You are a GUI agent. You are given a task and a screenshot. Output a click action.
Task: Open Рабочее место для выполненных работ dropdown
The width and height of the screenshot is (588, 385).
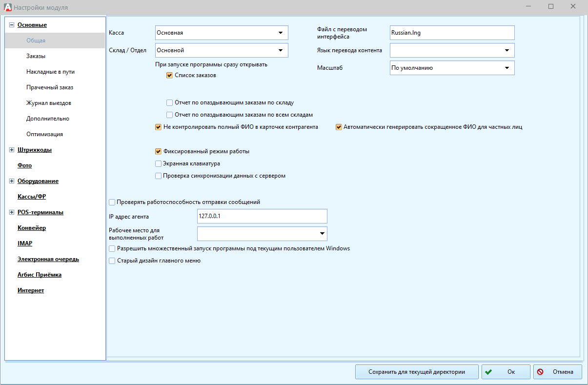point(322,234)
